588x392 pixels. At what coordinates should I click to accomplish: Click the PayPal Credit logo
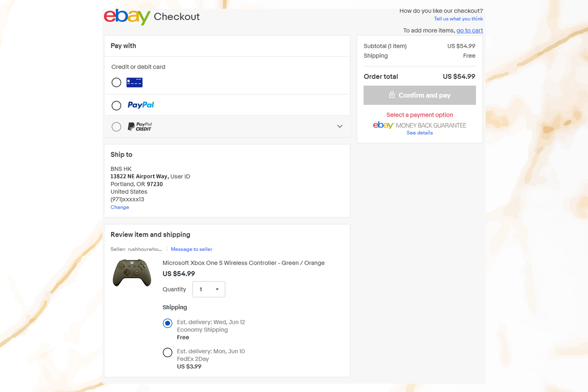click(x=140, y=126)
